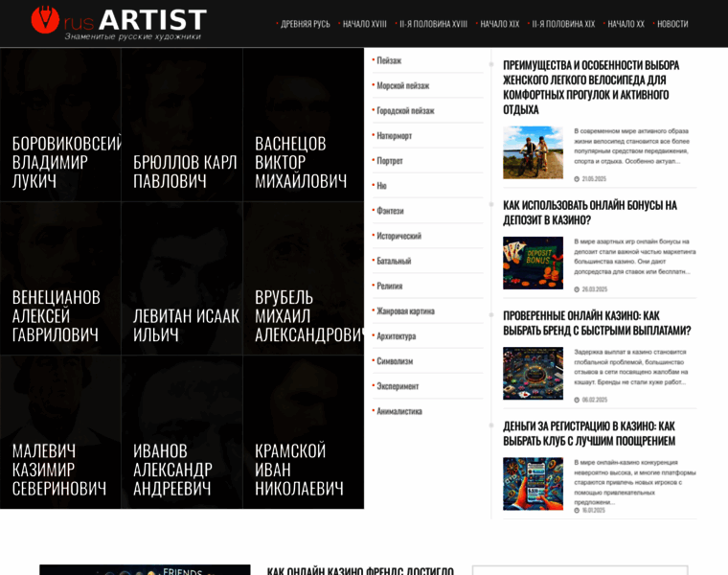Open the Friends casino banner image
Viewport: 728px width, 575px height.
145,570
